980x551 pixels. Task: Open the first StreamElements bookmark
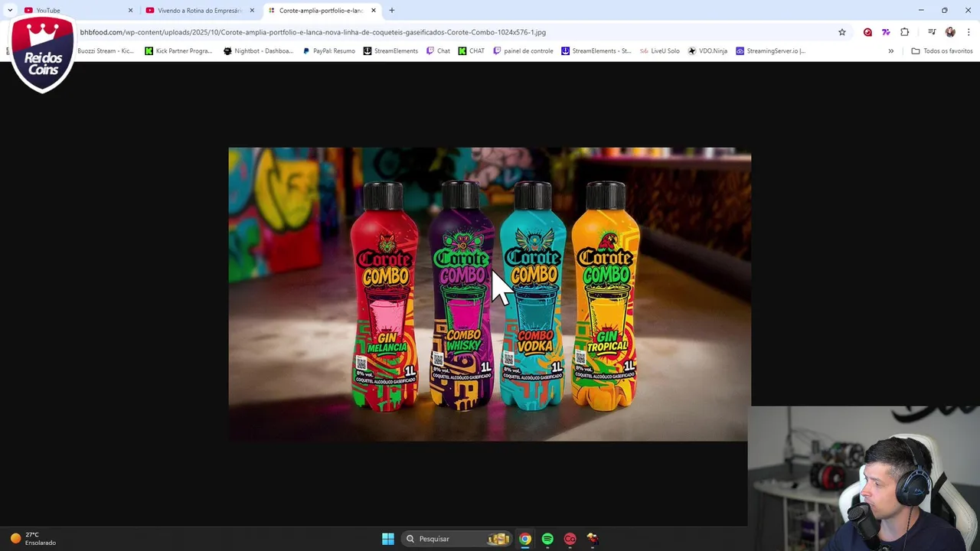[x=390, y=51]
